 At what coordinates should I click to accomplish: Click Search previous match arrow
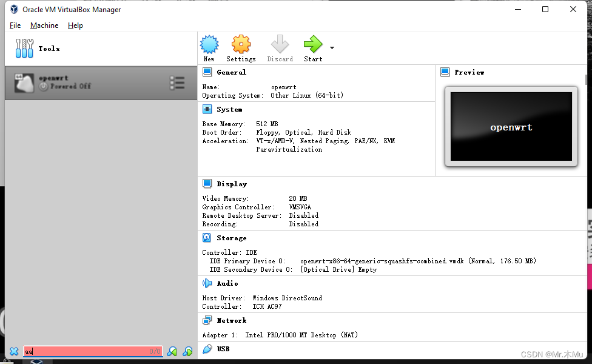tap(172, 351)
